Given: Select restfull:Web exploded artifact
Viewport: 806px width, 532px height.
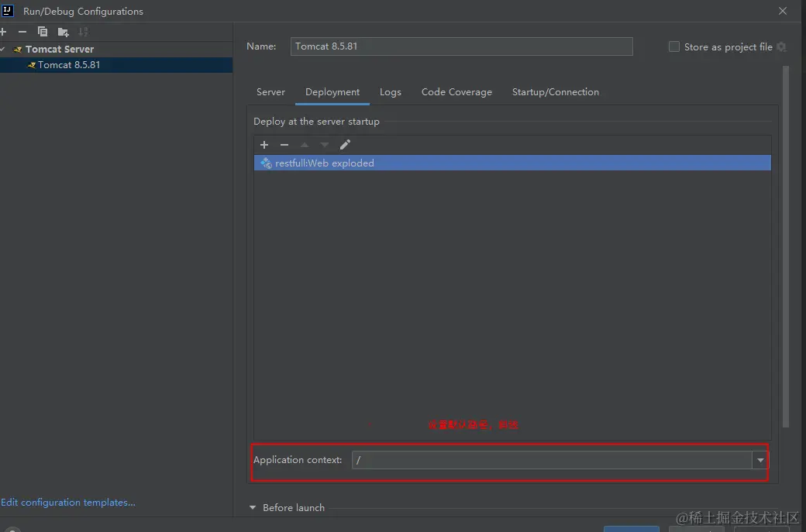Looking at the screenshot, I should coord(512,163).
